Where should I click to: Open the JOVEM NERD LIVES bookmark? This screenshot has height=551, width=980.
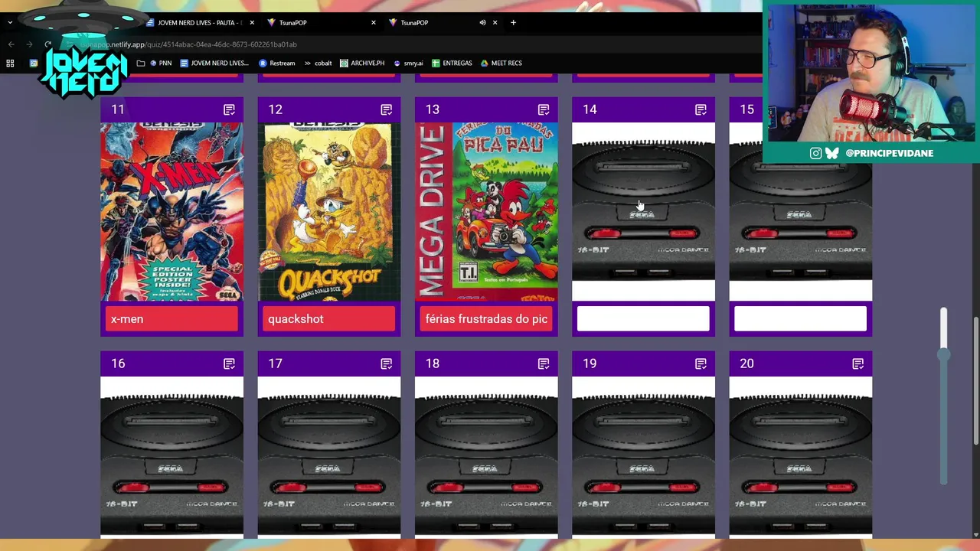[214, 64]
